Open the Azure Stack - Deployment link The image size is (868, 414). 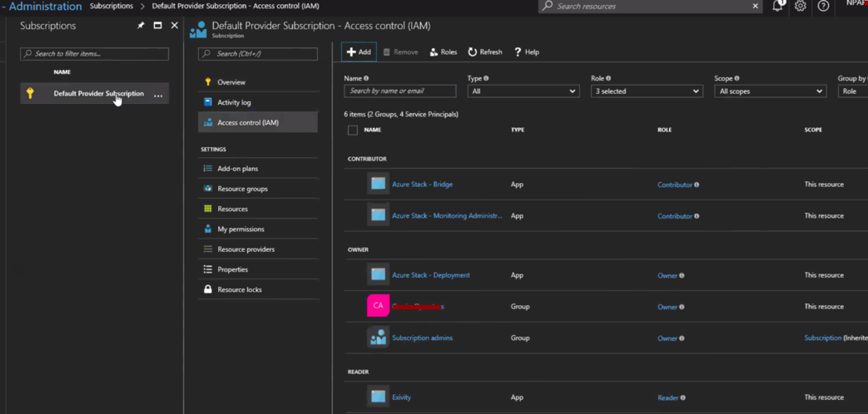[431, 274]
